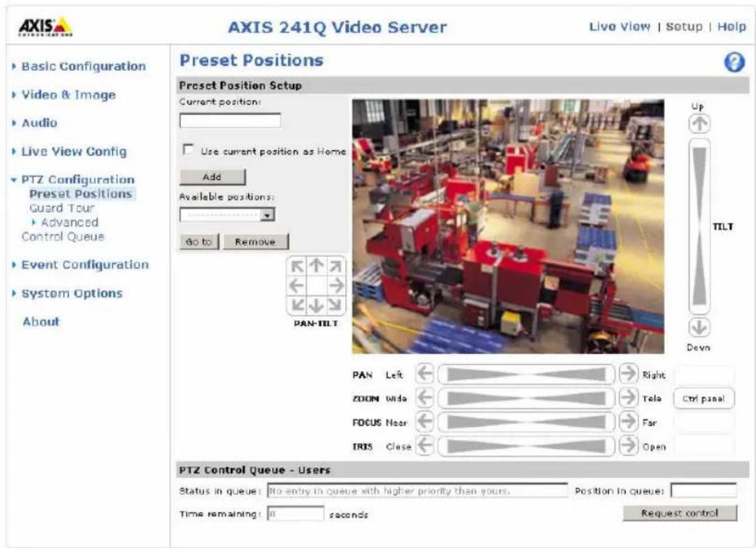Open Help link in header
Viewport: 756px width, 548px height.
click(x=732, y=26)
